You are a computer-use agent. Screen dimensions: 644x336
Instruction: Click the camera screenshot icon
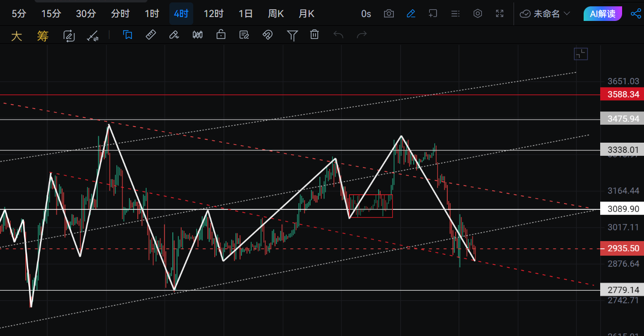(x=388, y=14)
